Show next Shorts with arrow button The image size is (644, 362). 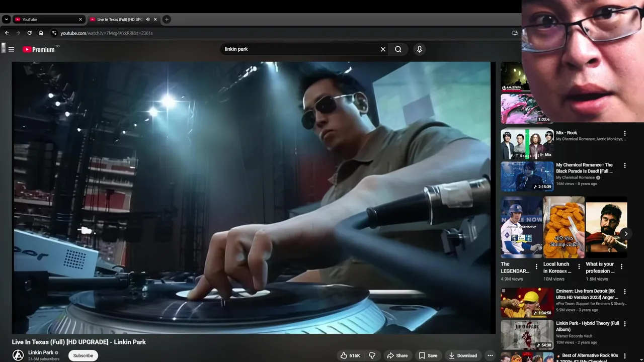point(626,234)
